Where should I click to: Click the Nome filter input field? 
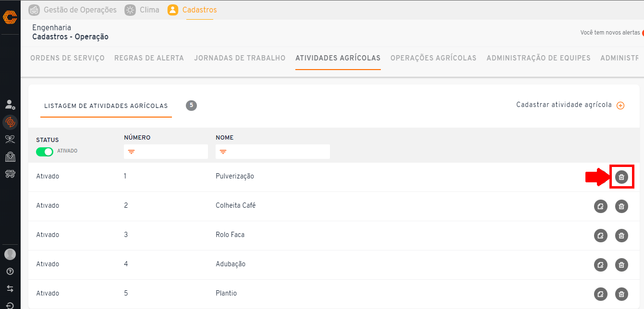(273, 152)
